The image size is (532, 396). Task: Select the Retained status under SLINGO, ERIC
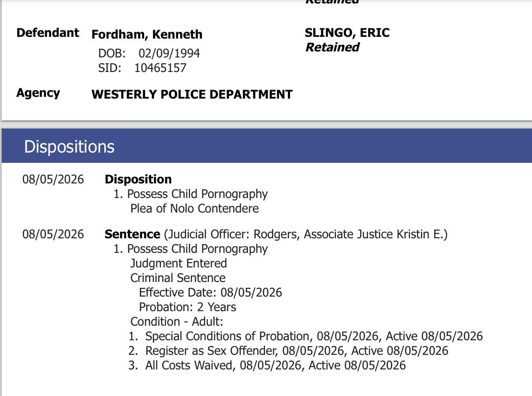coord(332,47)
